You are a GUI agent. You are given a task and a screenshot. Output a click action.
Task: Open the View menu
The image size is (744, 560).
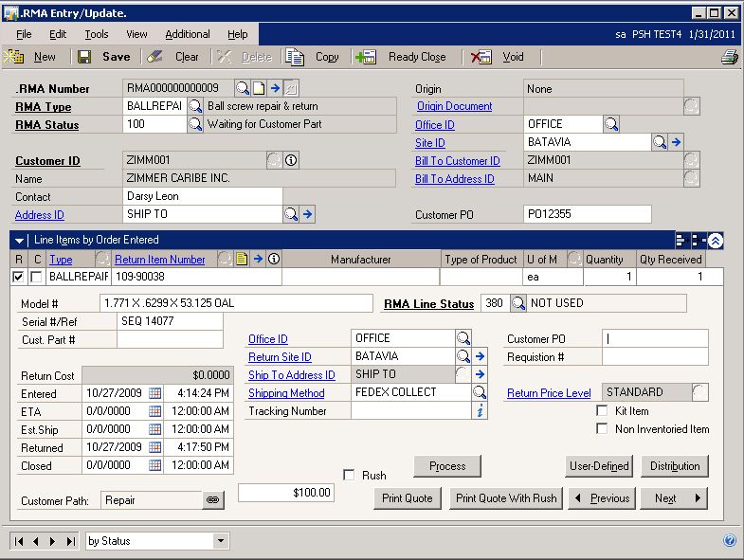[136, 34]
